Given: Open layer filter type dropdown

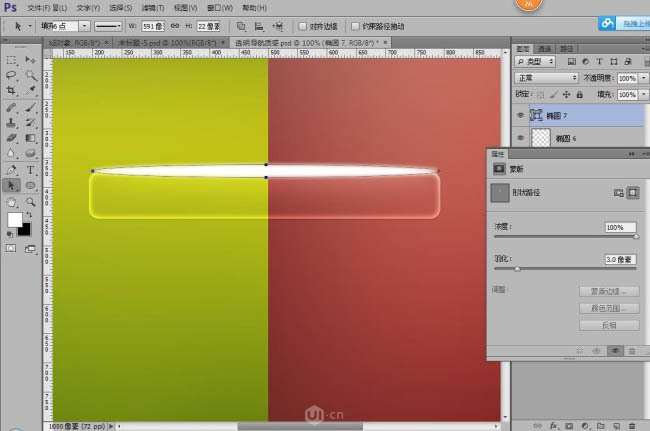Looking at the screenshot, I should [x=535, y=62].
